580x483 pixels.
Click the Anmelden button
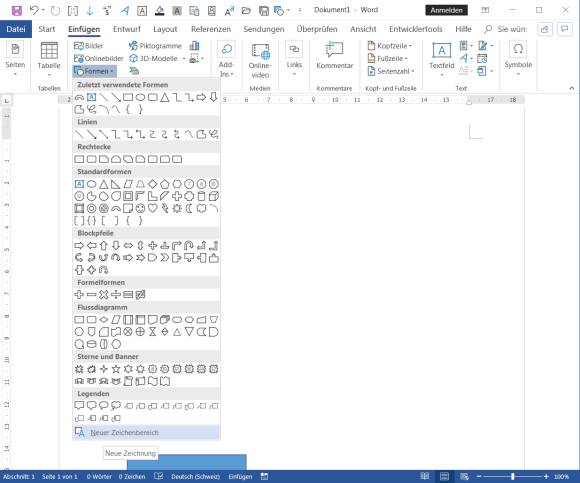pos(446,10)
